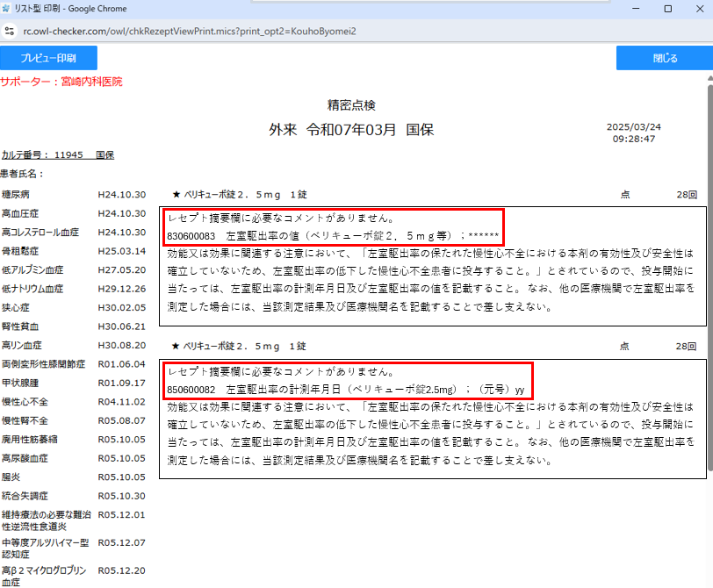Click the scrollbar up arrow
Image resolution: width=713 pixels, height=588 pixels.
coord(709,78)
